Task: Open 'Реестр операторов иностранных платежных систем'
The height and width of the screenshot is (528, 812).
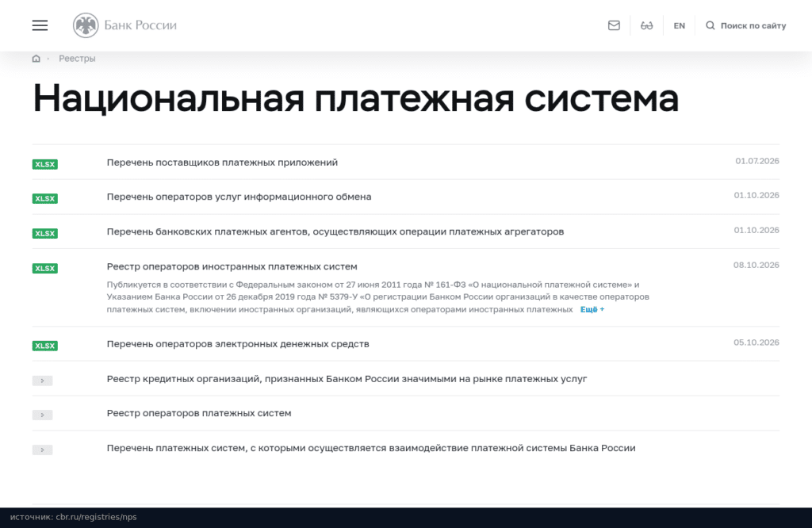Action: point(232,266)
